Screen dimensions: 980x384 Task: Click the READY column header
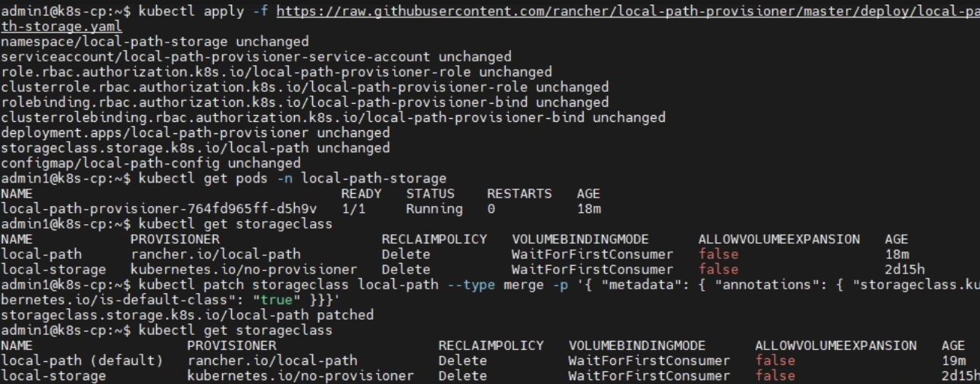(x=362, y=194)
